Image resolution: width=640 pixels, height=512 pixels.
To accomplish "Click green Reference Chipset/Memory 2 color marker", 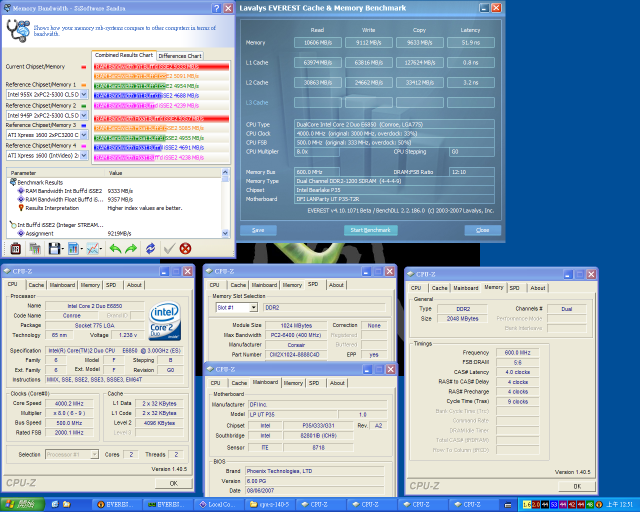I will pyautogui.click(x=84, y=106).
